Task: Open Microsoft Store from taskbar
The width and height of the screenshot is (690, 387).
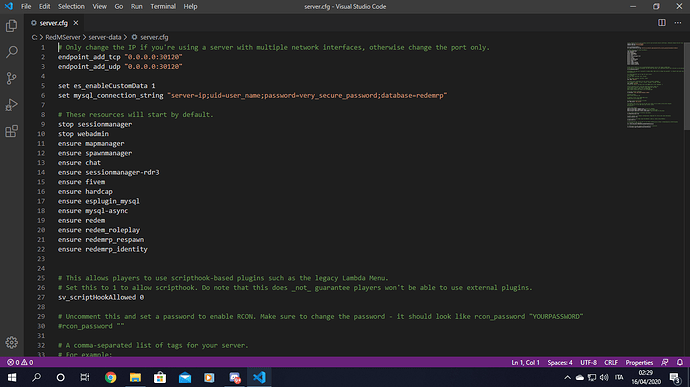Action: pyautogui.click(x=160, y=377)
